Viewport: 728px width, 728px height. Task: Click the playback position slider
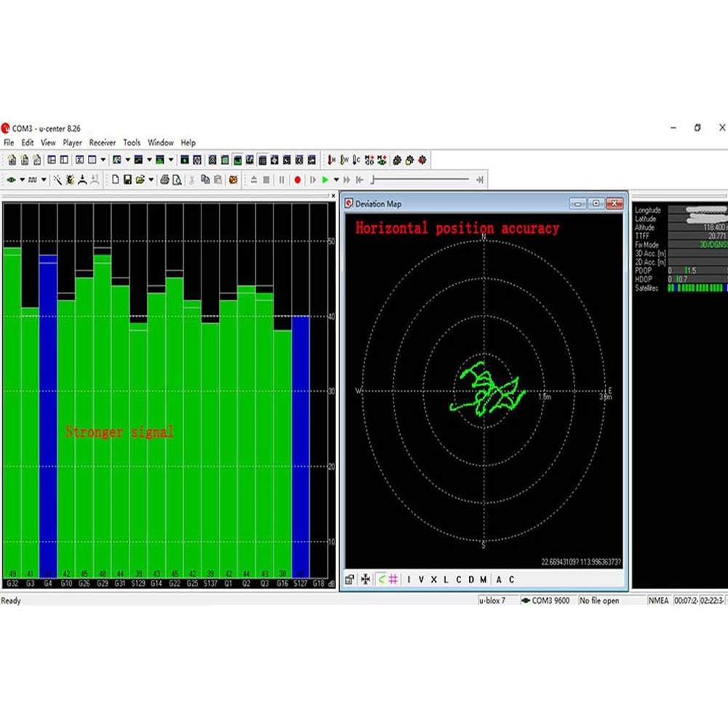click(422, 180)
